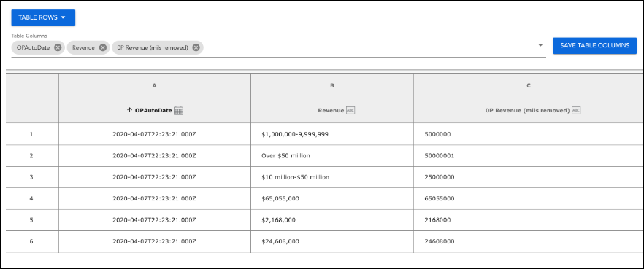Remove the Revenue column chip
The height and width of the screenshot is (269, 644).
tap(103, 47)
